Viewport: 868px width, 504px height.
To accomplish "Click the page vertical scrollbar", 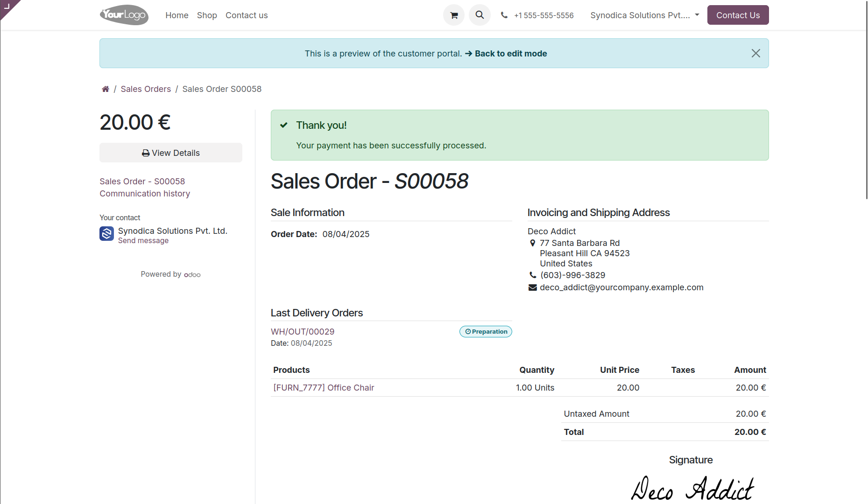I will click(x=866, y=100).
